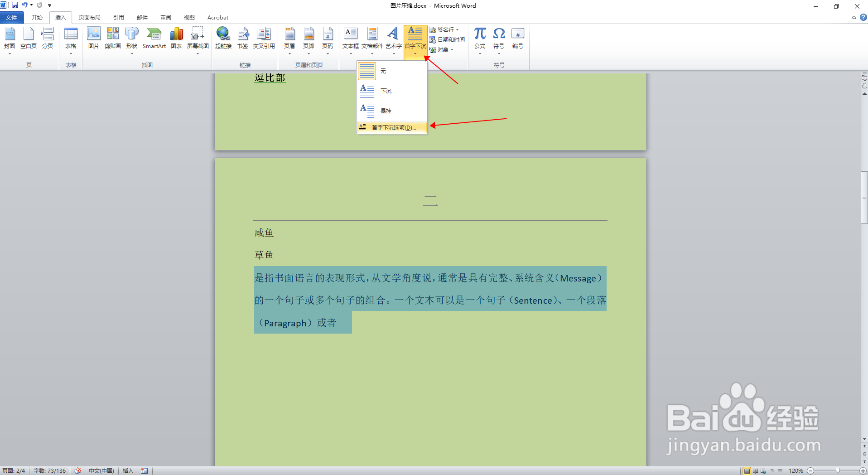The height and width of the screenshot is (475, 868).
Task: Open the WordArt (艺术字) gallery
Action: tap(393, 41)
